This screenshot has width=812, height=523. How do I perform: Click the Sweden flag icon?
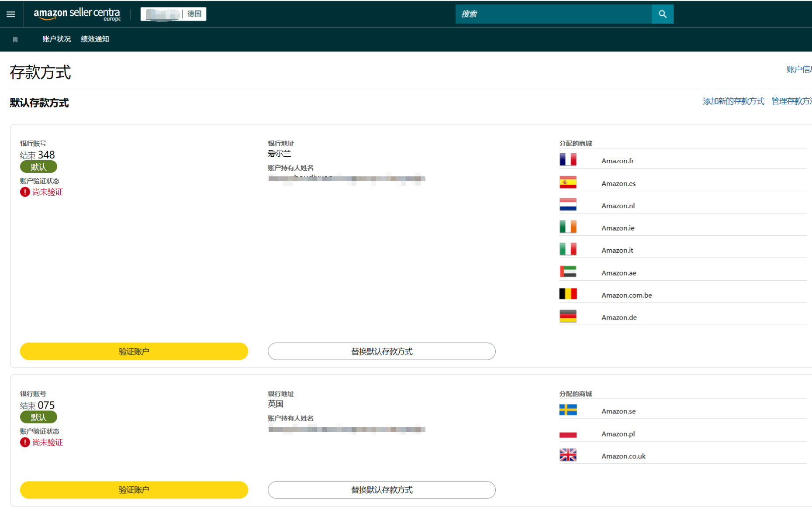coord(568,410)
